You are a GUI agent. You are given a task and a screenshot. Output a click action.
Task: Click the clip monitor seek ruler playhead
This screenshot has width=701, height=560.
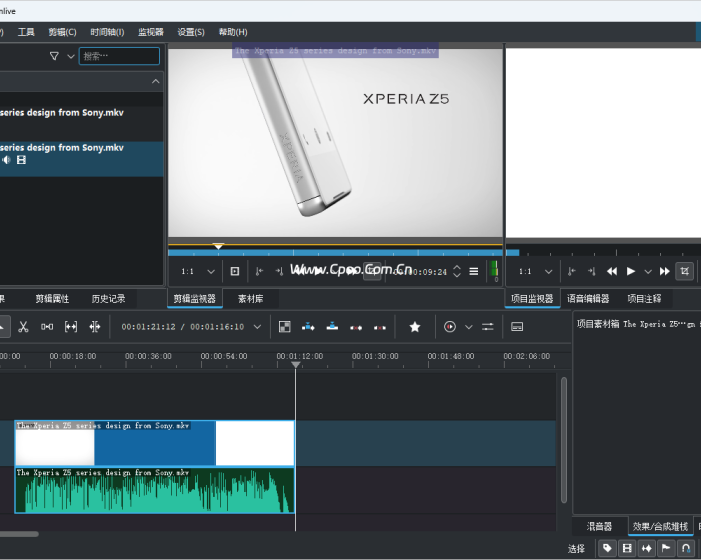tap(218, 246)
